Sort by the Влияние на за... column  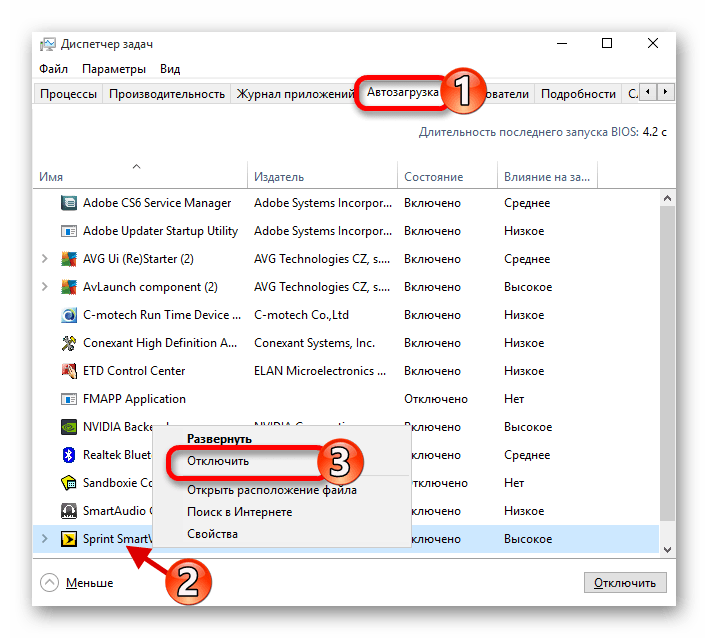[x=547, y=175]
